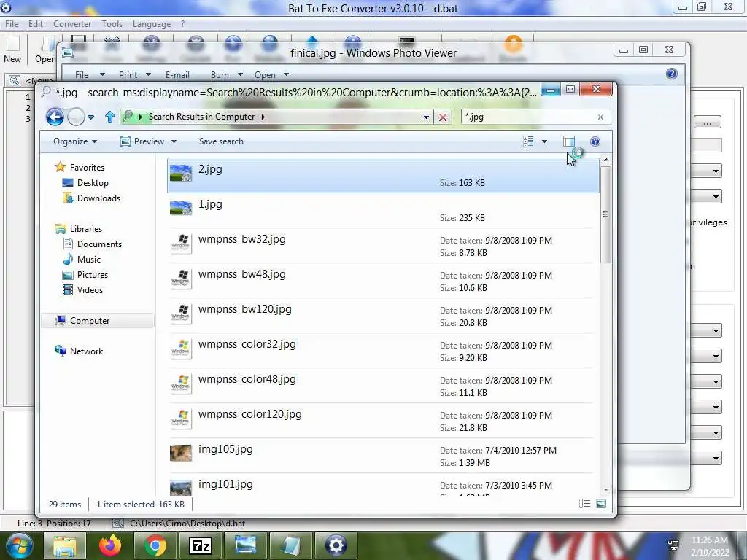This screenshot has height=560, width=747.
Task: Open Tools menu in Bat To Exe Converter
Action: [112, 24]
